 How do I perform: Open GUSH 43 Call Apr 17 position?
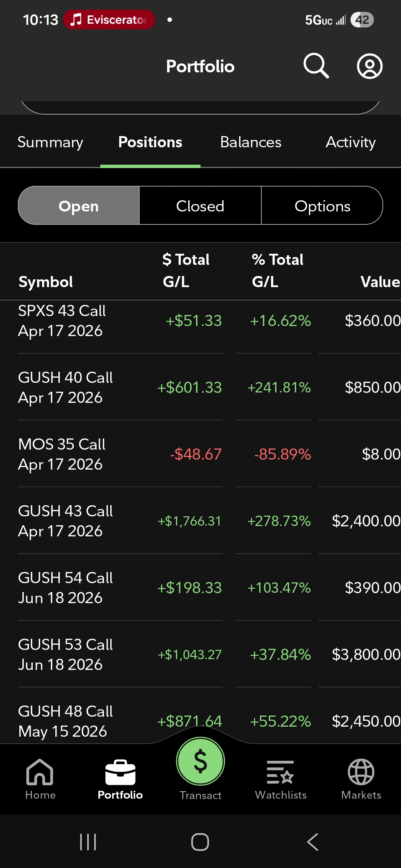coord(65,521)
